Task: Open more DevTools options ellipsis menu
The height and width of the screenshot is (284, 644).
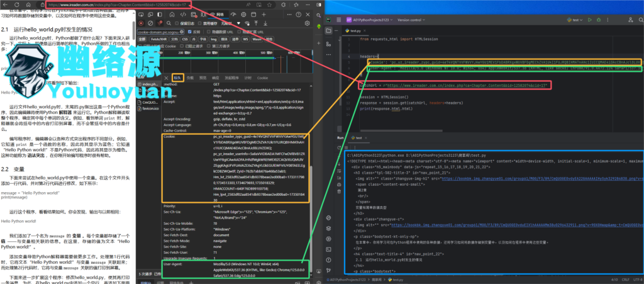Action: click(x=289, y=14)
